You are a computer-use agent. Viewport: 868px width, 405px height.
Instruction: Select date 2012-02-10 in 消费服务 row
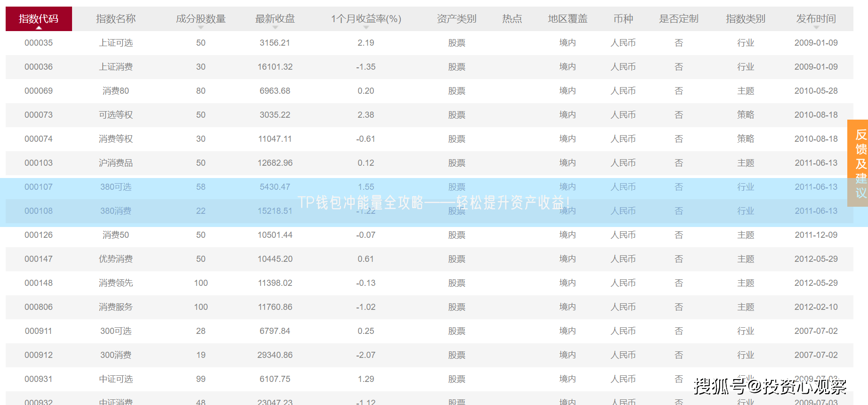[x=816, y=307]
